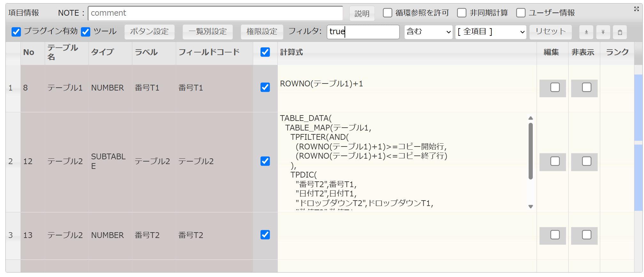Click the download arrow icon button
Screen dimensions: 644x277
586,32
